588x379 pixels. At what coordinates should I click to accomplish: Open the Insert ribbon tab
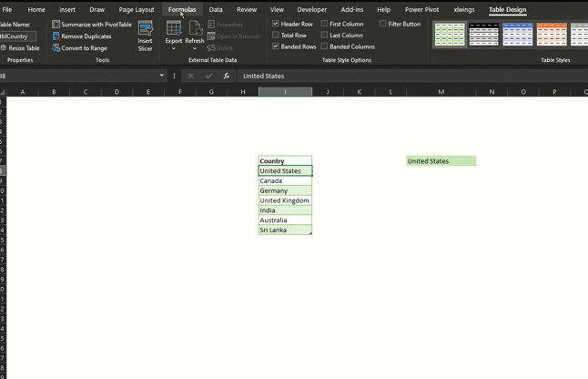pyautogui.click(x=67, y=9)
